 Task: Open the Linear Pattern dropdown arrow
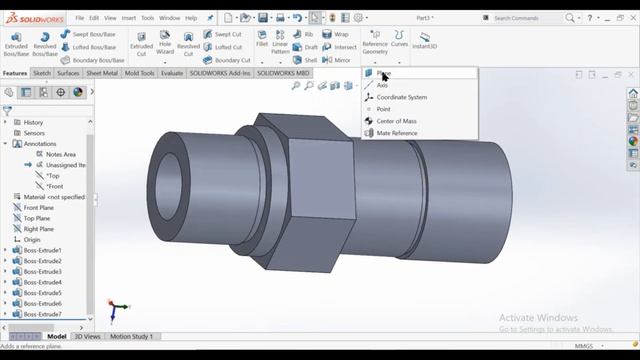click(x=280, y=62)
